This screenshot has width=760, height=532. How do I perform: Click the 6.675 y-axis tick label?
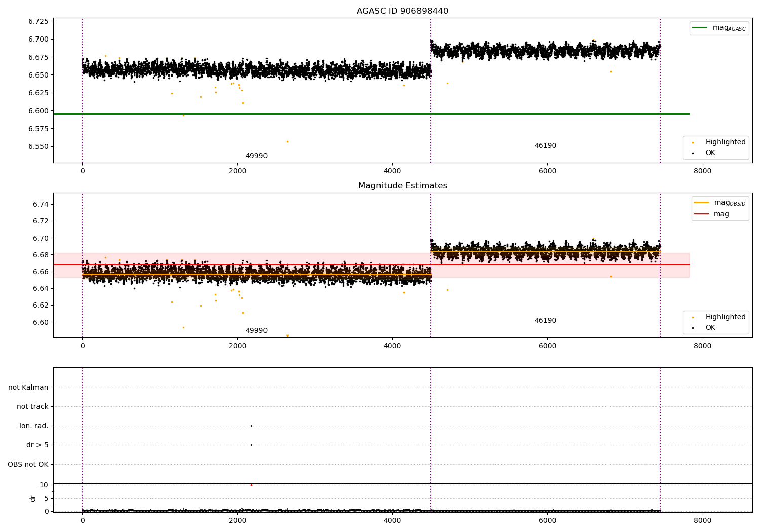pyautogui.click(x=39, y=57)
